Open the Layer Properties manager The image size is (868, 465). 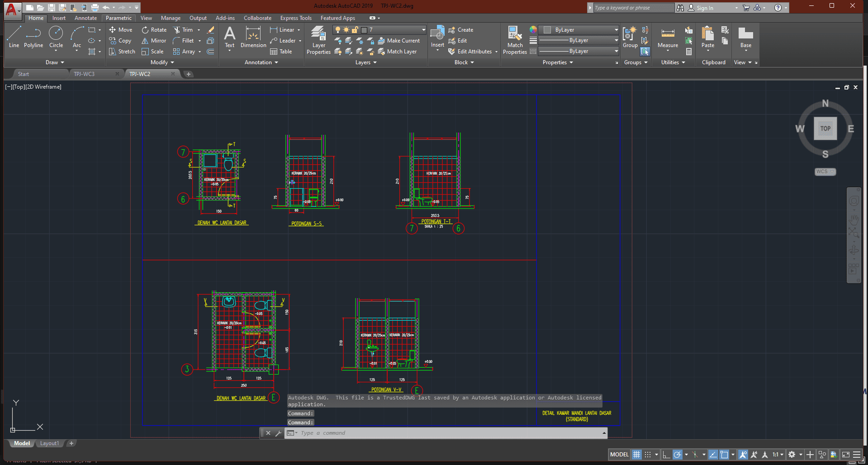pos(318,40)
